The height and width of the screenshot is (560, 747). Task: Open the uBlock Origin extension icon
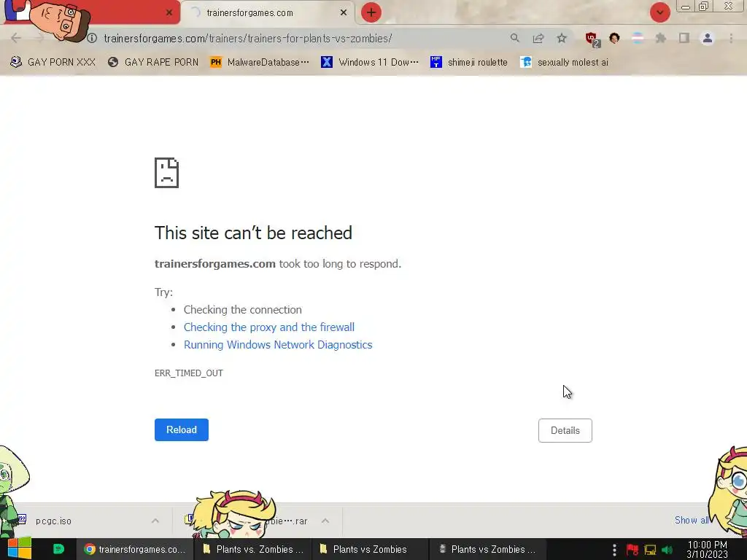click(x=592, y=39)
